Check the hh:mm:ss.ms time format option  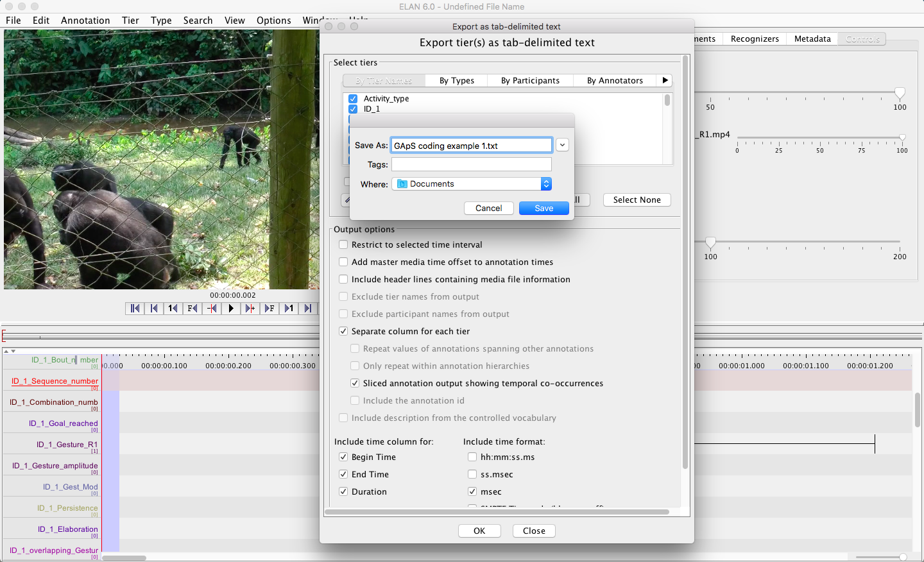click(x=472, y=457)
